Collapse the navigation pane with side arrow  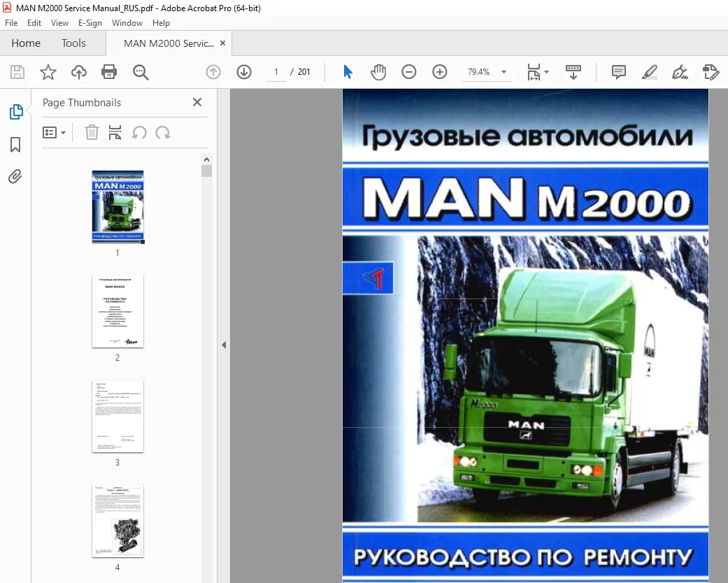click(224, 345)
